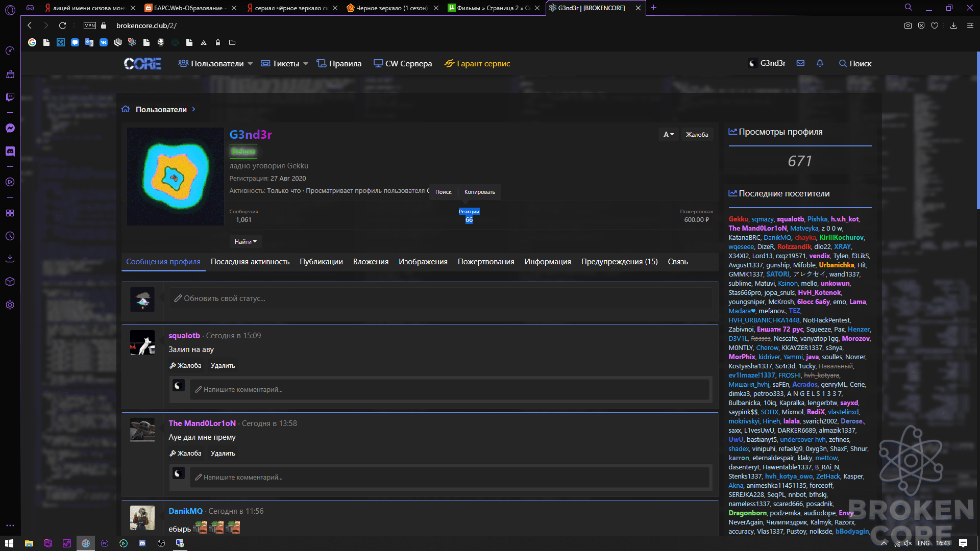Open the forum inbox envelope icon
The image size is (980, 551).
[x=800, y=63]
